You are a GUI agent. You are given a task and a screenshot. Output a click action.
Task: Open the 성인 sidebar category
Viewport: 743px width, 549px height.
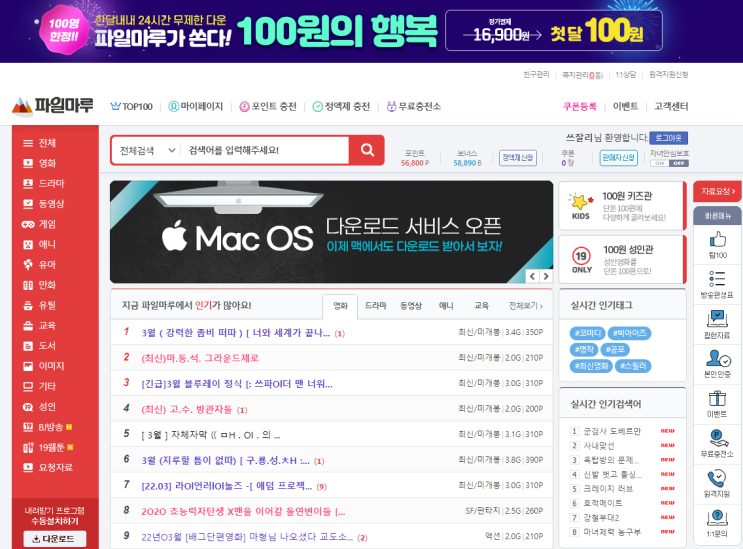coord(39,406)
